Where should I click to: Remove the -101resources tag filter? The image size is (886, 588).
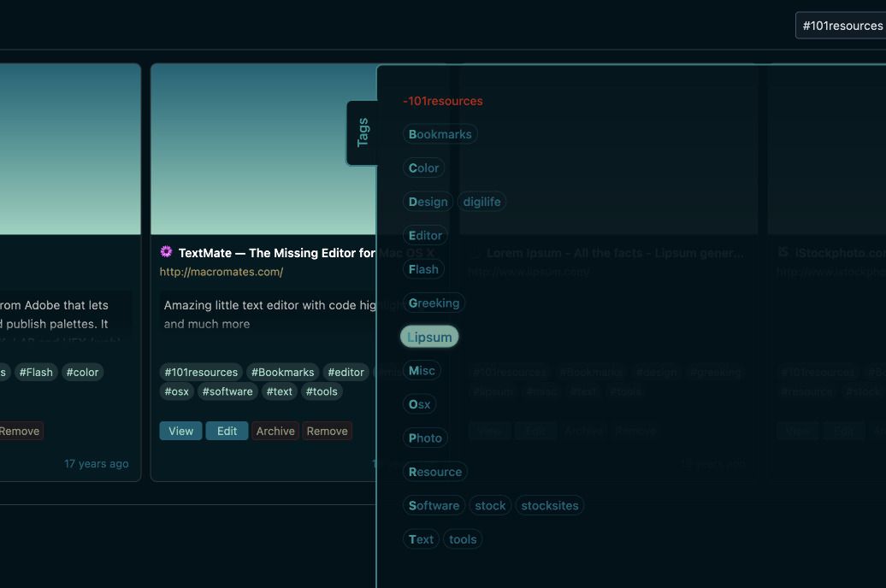click(x=443, y=101)
